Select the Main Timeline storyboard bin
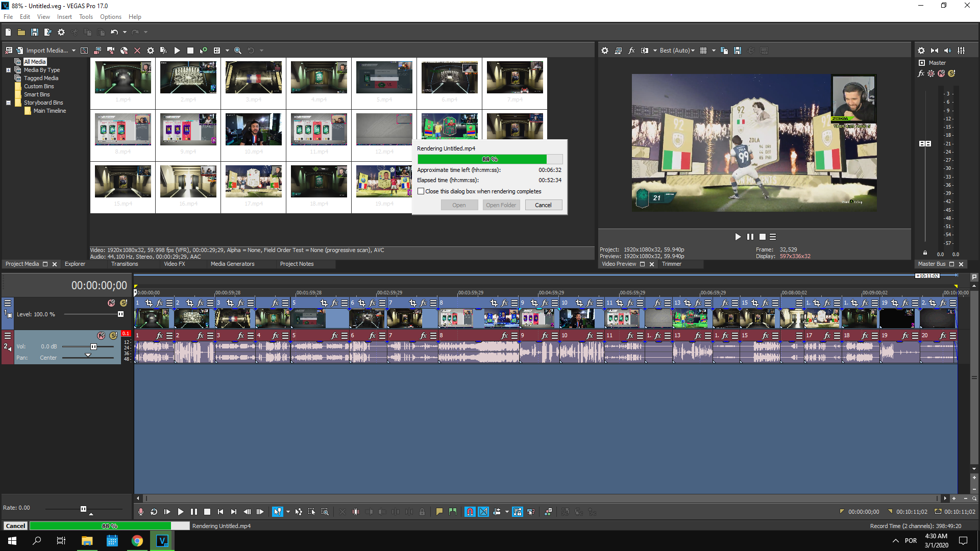The width and height of the screenshot is (980, 551). coord(50,111)
